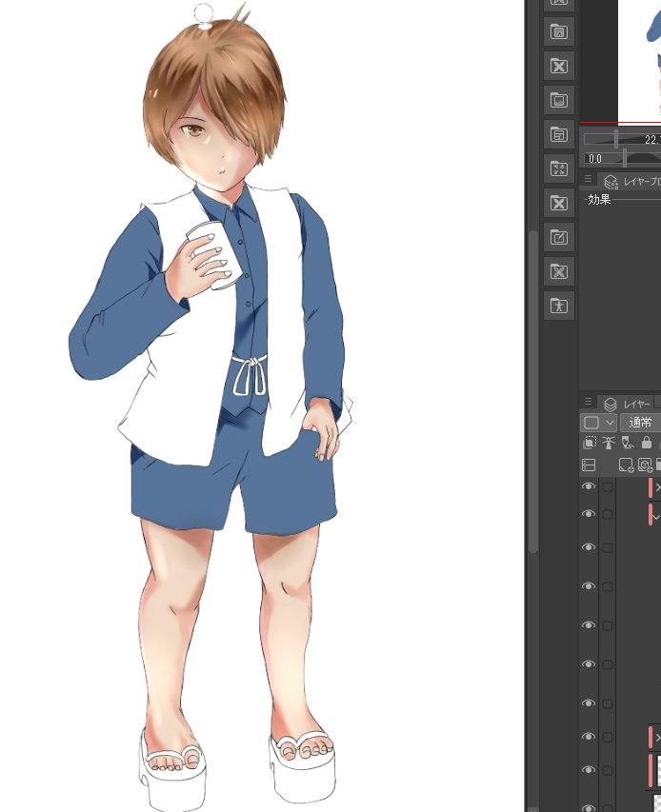Image resolution: width=661 pixels, height=812 pixels.
Task: Toggle clip to layer below icon
Action: coord(590,443)
